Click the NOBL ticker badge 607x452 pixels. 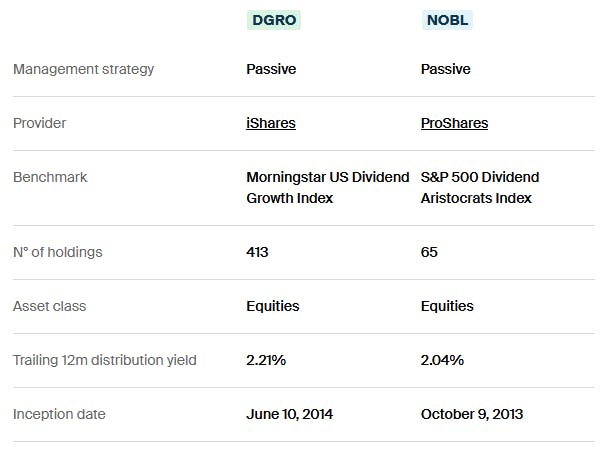click(x=447, y=19)
